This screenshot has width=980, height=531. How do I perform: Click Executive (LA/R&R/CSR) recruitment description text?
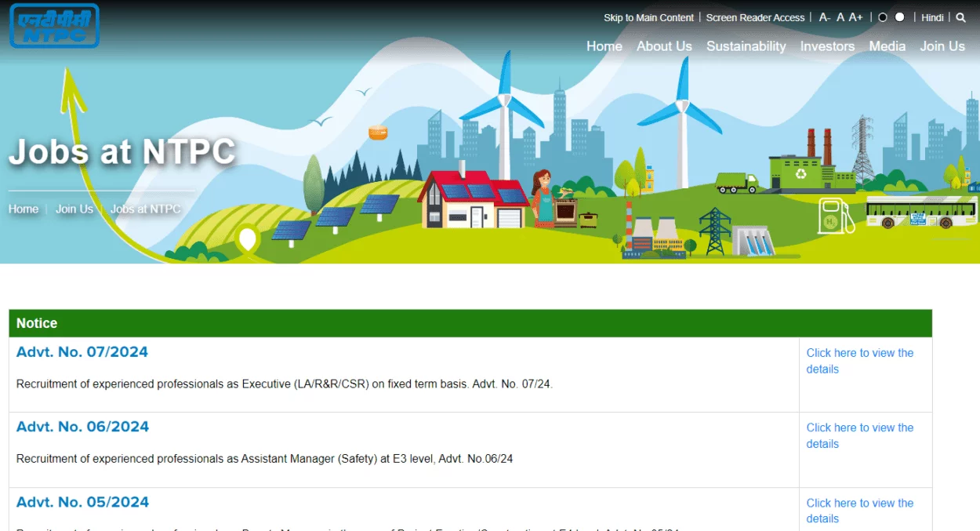point(285,384)
